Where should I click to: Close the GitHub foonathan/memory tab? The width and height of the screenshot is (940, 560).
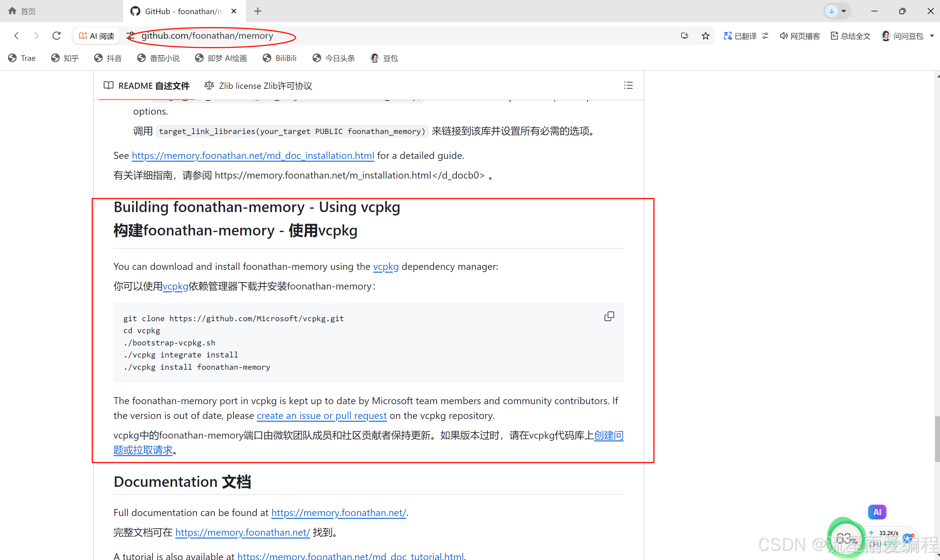tap(234, 11)
